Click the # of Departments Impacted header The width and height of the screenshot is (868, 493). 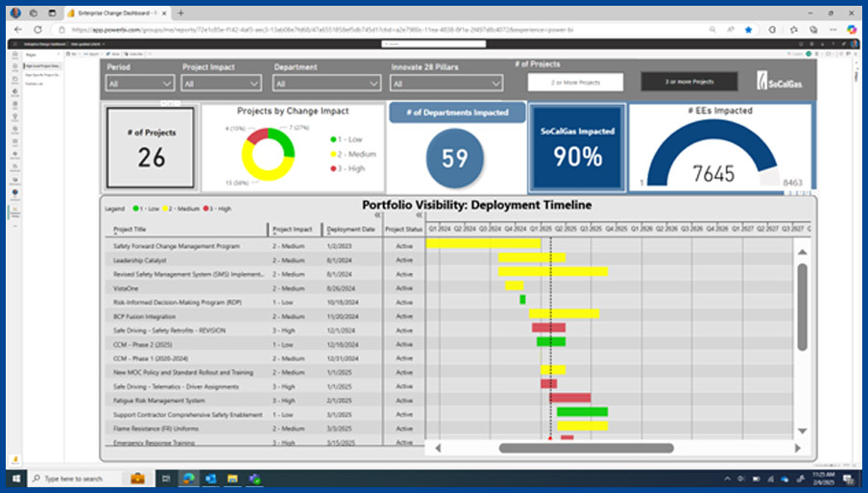click(x=457, y=112)
